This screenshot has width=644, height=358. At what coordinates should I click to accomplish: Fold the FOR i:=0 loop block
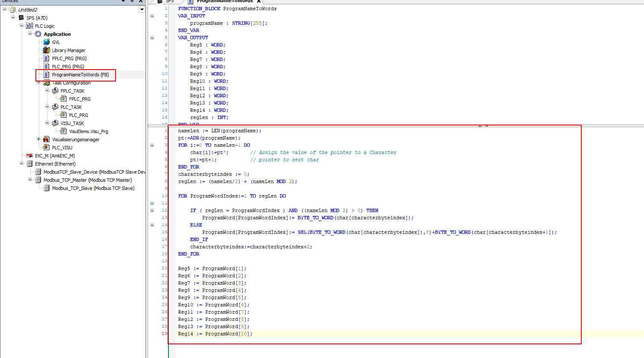pyautogui.click(x=152, y=145)
